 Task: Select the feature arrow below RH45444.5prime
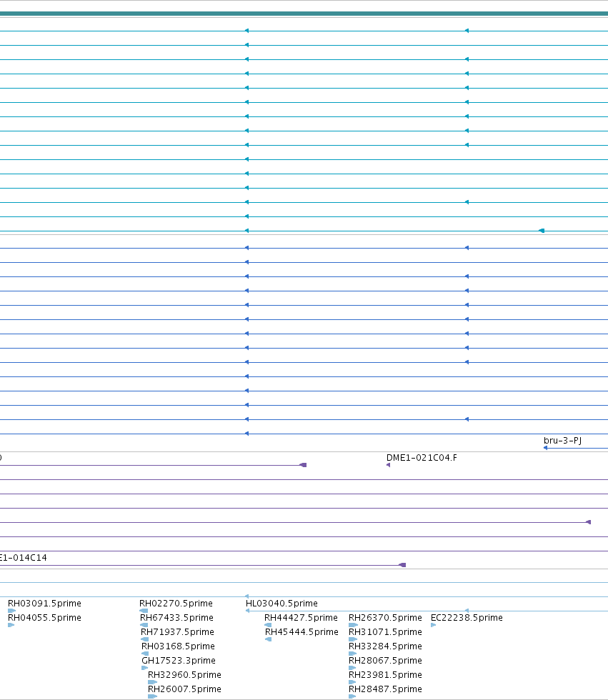pos(269,639)
